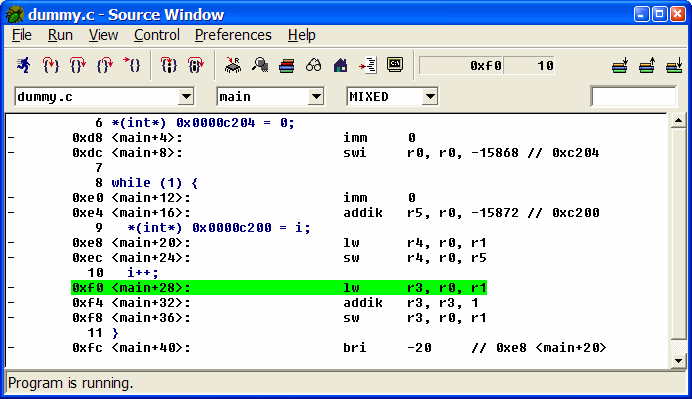Image resolution: width=692 pixels, height=399 pixels.
Task: Click the bug icon in title bar
Action: [15, 15]
